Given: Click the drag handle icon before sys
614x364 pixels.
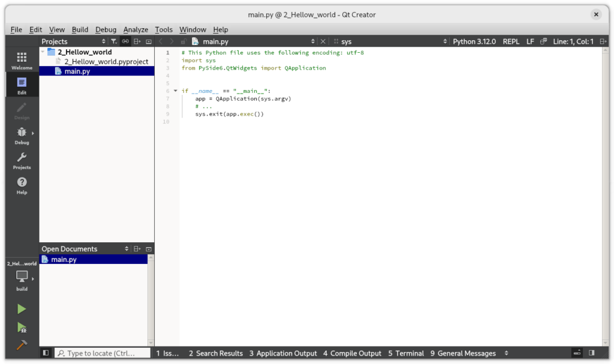Looking at the screenshot, I should pyautogui.click(x=336, y=41).
